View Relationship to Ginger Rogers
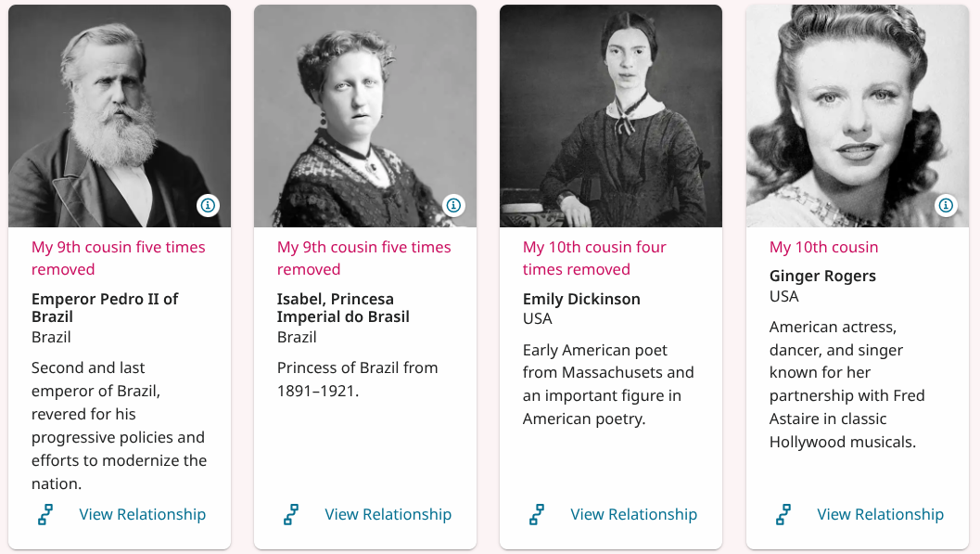Viewport: 980px width, 554px height. tap(881, 514)
